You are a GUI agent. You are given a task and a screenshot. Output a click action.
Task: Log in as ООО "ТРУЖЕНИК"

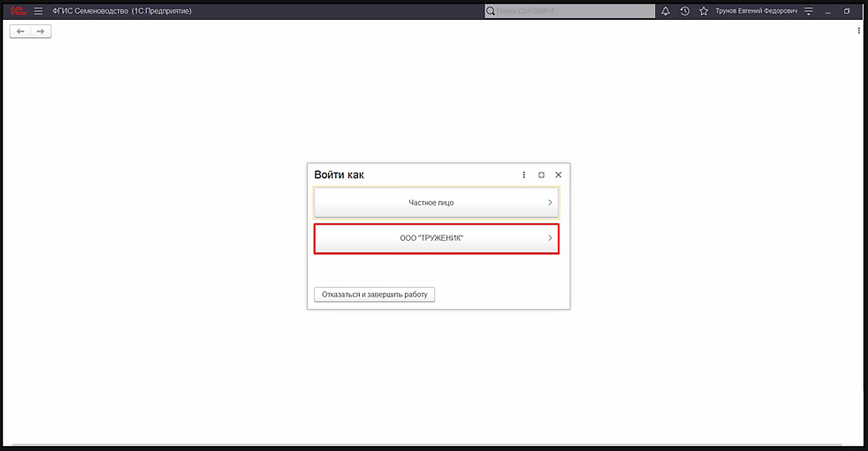[431, 238]
